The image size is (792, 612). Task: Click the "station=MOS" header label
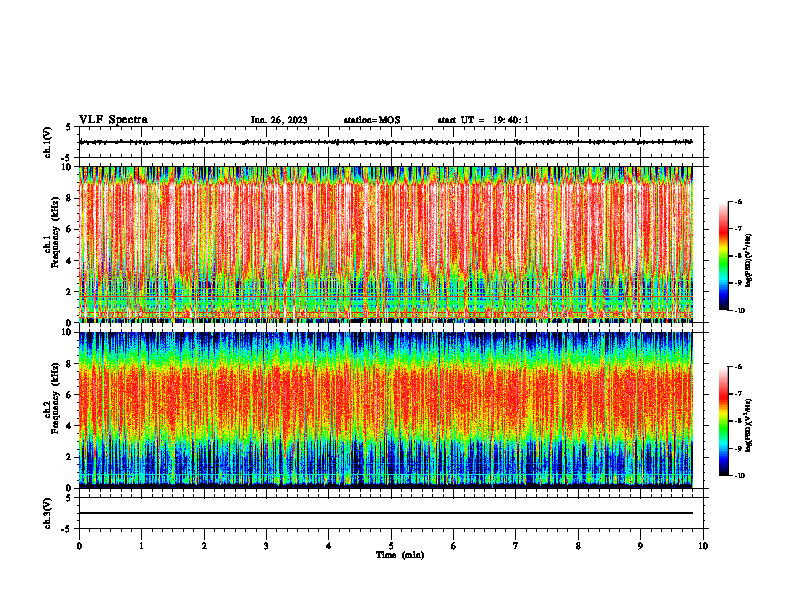(372, 120)
